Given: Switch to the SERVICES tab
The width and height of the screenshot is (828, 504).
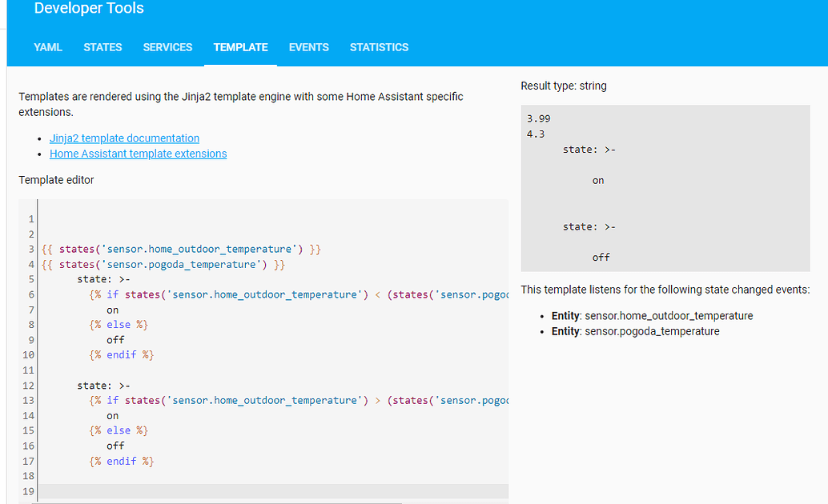Looking at the screenshot, I should click(167, 47).
